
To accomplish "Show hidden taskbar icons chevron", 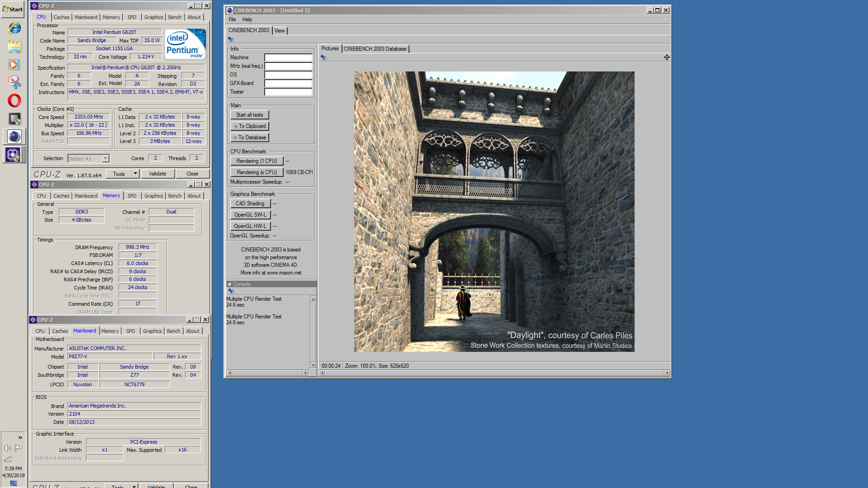I will pyautogui.click(x=20, y=437).
